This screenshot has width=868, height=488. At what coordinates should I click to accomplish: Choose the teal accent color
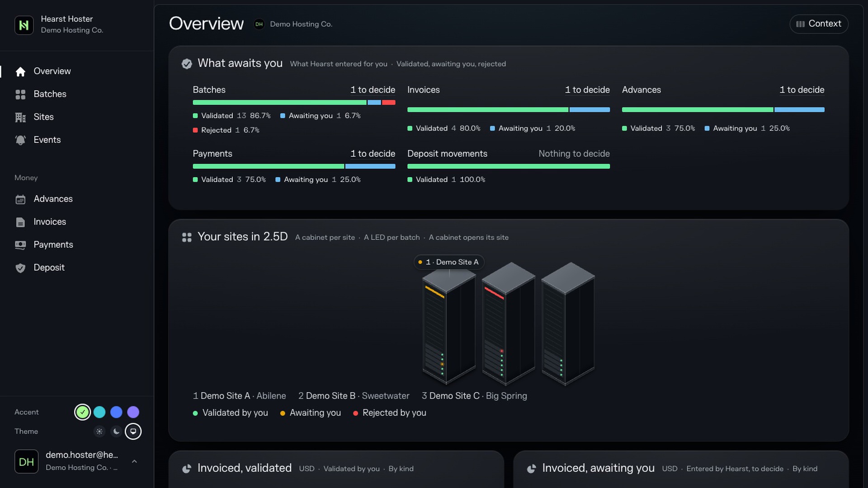coord(99,412)
